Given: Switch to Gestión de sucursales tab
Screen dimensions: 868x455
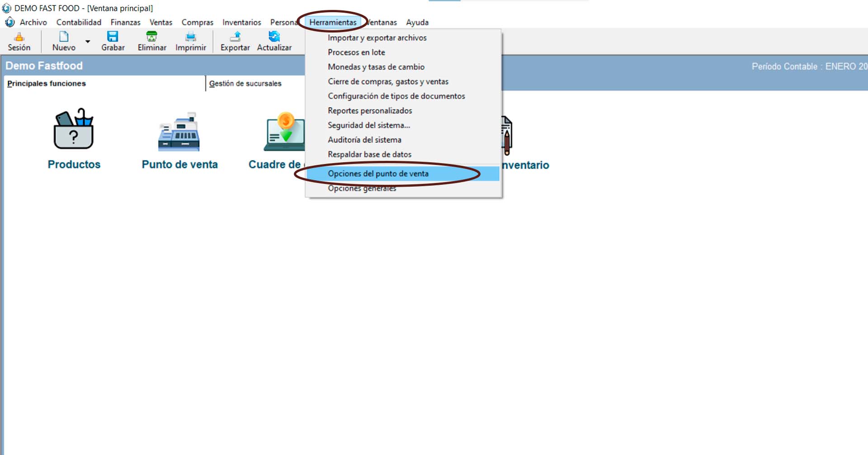Looking at the screenshot, I should pyautogui.click(x=245, y=84).
